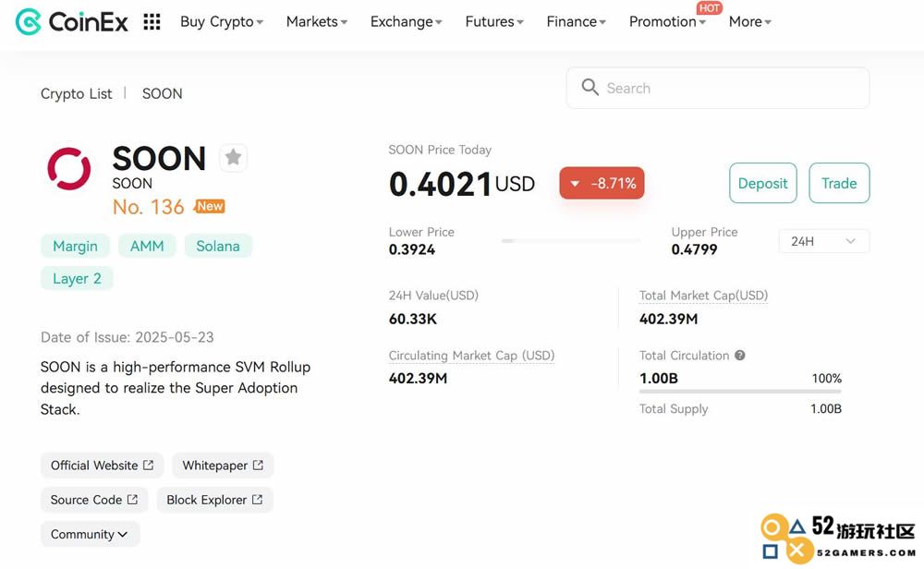
Task: Click the Total Circulation help icon
Action: [x=740, y=356]
